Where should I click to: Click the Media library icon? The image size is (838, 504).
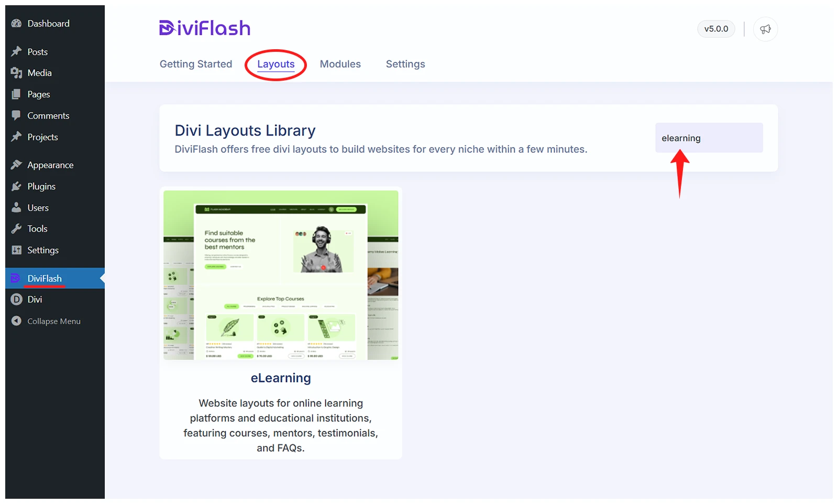pyautogui.click(x=16, y=73)
